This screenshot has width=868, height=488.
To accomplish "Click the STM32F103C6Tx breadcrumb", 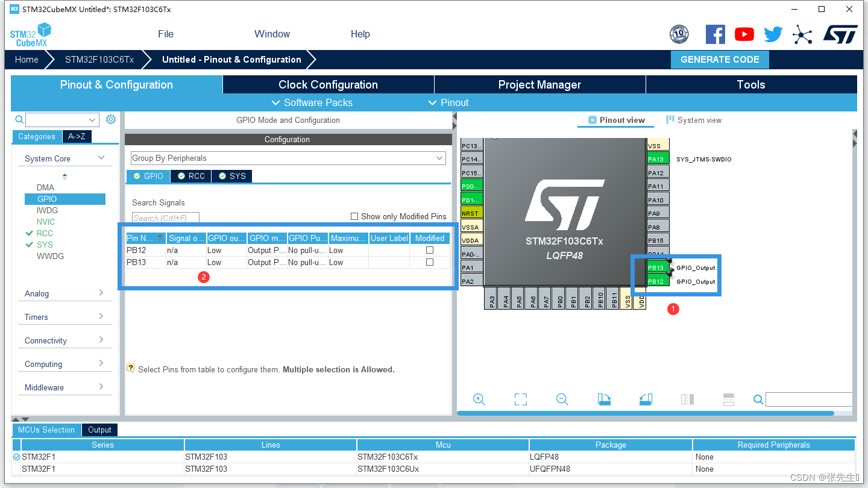I will 99,60.
